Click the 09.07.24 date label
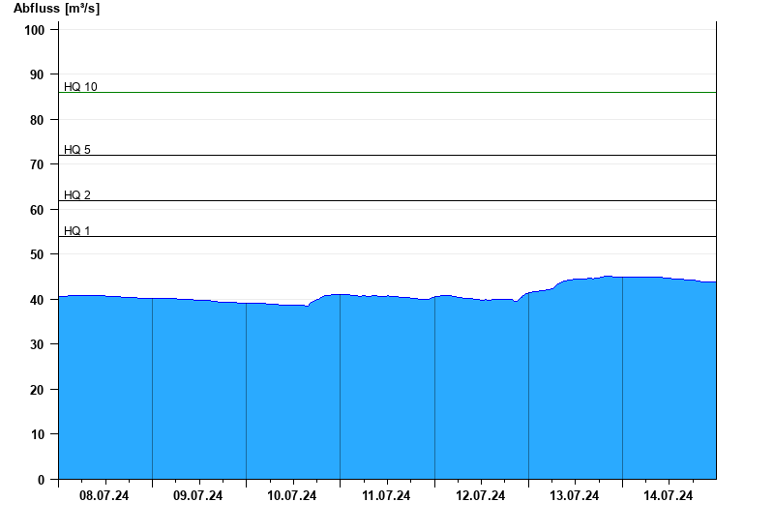Image resolution: width=774 pixels, height=532 pixels. coord(198,496)
